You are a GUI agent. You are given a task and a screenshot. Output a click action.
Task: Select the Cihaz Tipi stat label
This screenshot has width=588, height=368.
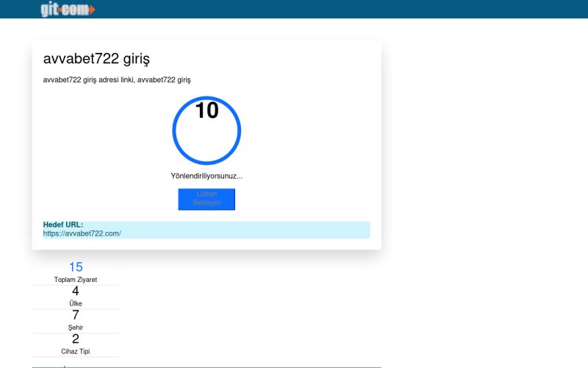pos(76,351)
